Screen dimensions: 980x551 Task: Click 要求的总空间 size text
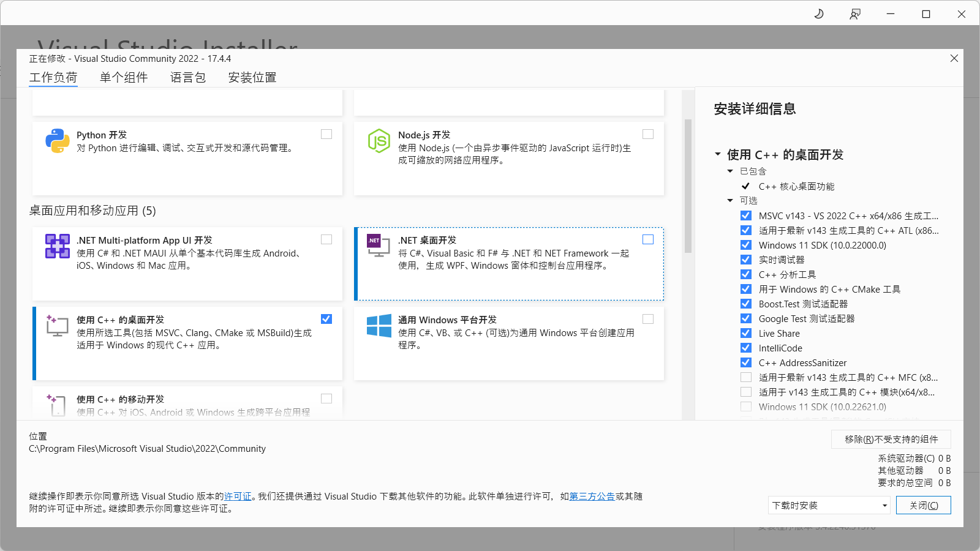pos(914,482)
